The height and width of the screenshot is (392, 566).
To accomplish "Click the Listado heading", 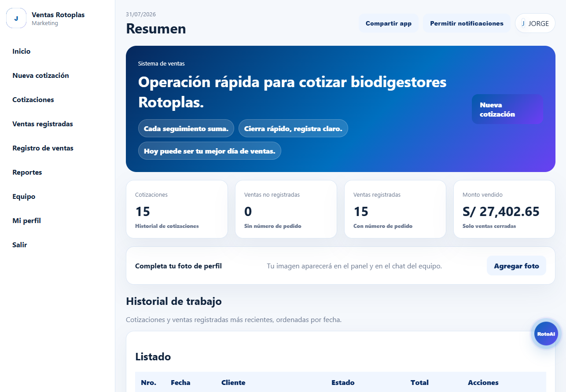I will (x=153, y=357).
